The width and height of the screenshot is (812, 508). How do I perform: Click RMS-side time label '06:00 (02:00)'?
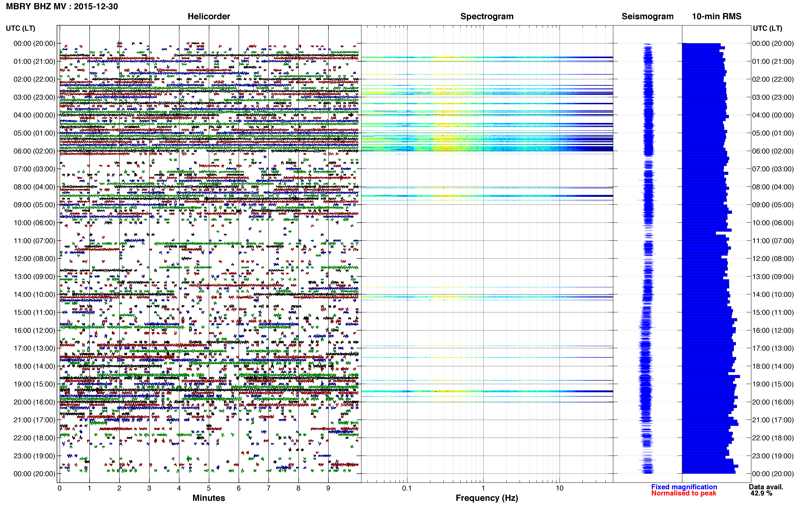[x=773, y=151]
